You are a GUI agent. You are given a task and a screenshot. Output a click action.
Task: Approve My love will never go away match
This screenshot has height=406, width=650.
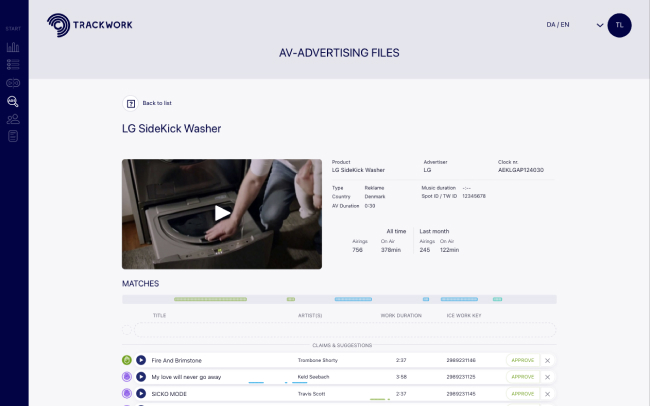(522, 377)
